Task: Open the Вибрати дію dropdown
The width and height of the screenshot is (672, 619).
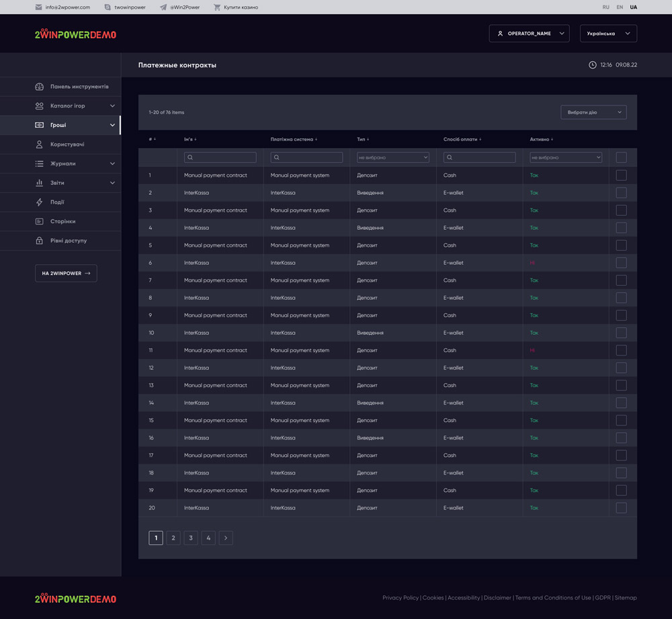Action: pos(593,112)
